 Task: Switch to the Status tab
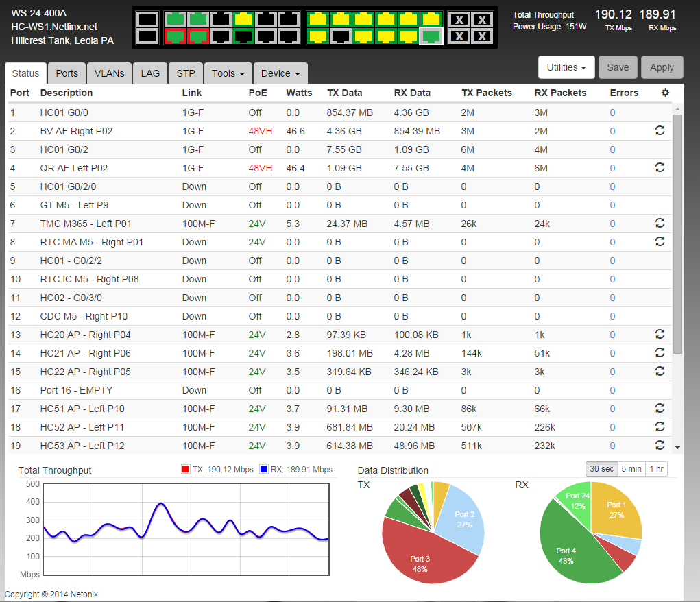point(25,73)
